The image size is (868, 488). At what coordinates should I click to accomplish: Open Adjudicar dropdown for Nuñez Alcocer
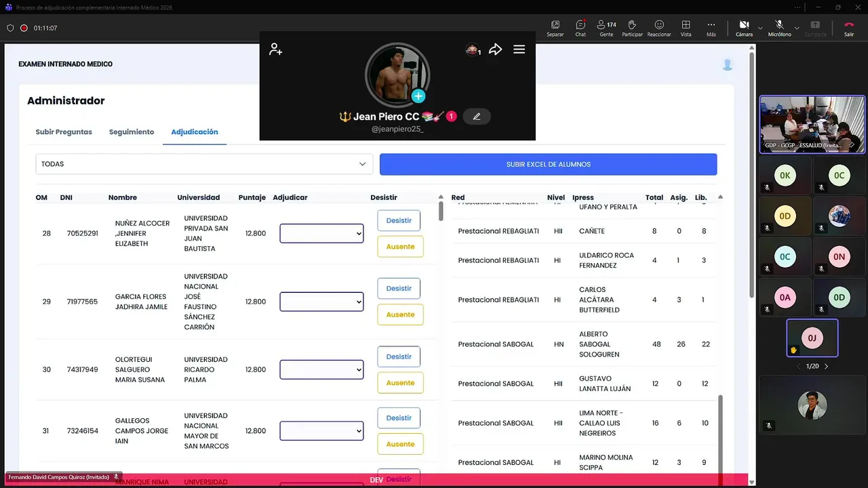[321, 233]
